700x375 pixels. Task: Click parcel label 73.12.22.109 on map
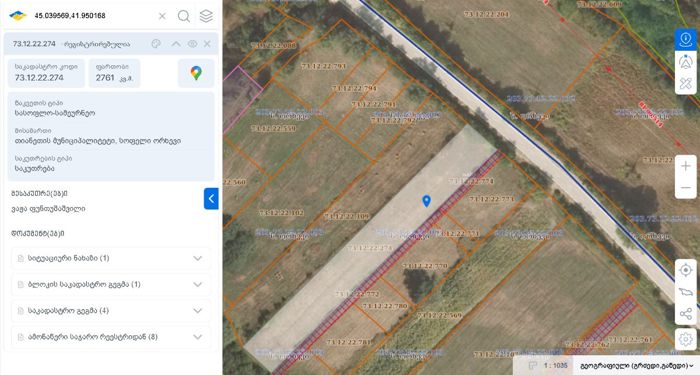pyautogui.click(x=347, y=217)
